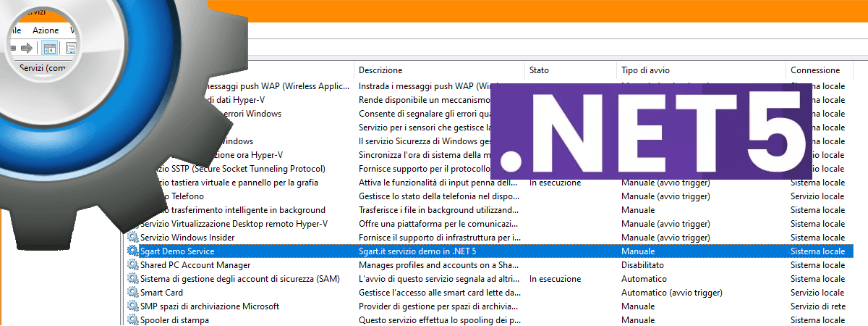Image resolution: width=868 pixels, height=326 pixels.
Task: Select Spooler di stampa service
Action: (x=174, y=320)
